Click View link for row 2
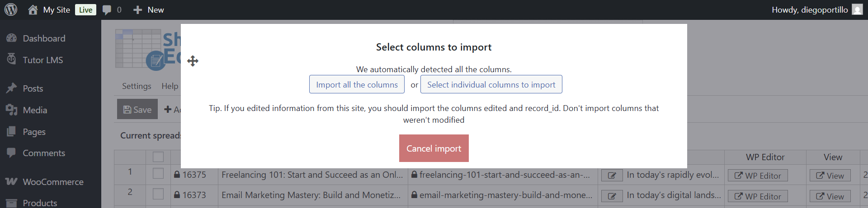The height and width of the screenshot is (208, 868). [x=830, y=196]
